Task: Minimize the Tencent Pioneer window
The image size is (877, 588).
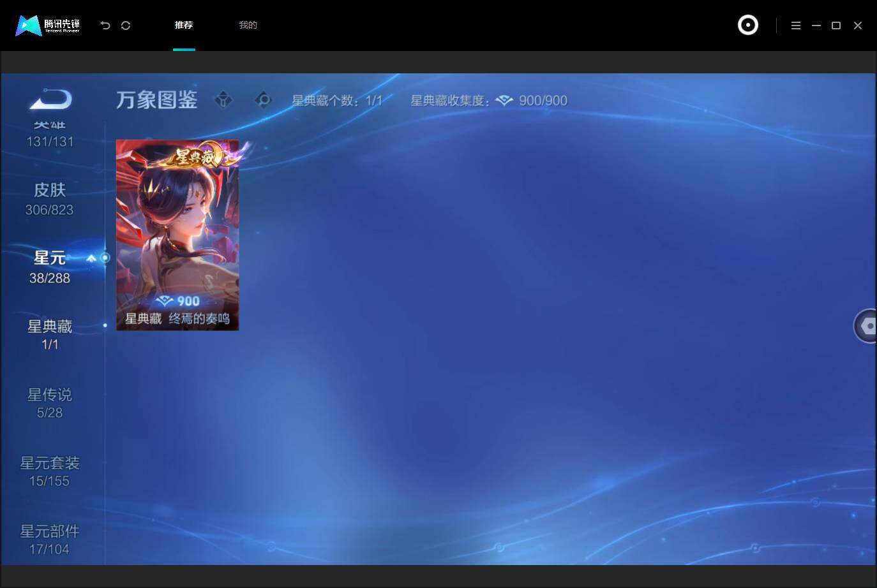Action: click(816, 26)
